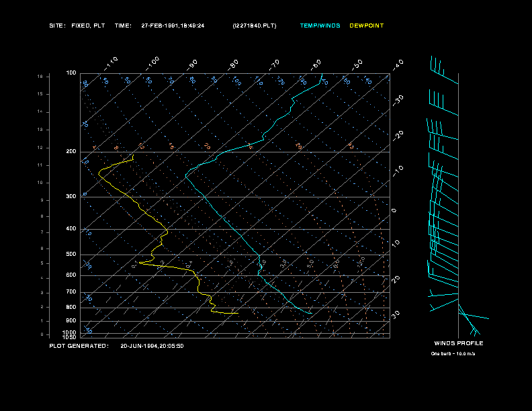
Task: Click the 400 pressure level label
Action: pyautogui.click(x=71, y=228)
